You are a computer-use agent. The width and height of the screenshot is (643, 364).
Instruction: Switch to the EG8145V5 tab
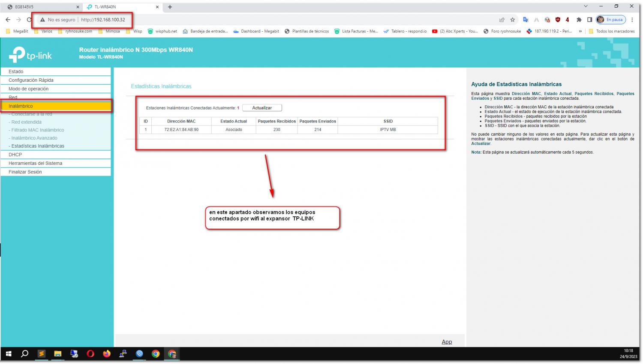coord(42,7)
